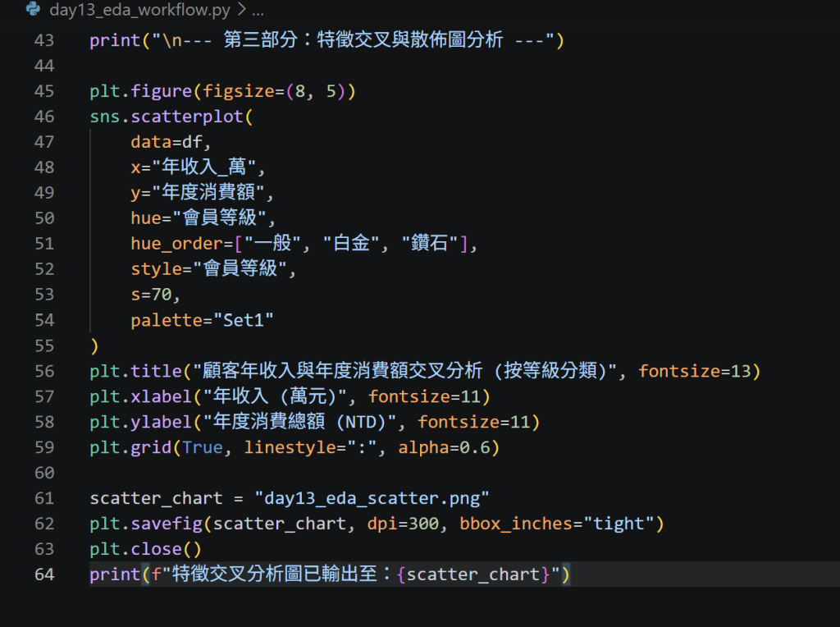Place cursor on "s=70," argument
Viewport: 840px width, 627px height.
pyautogui.click(x=155, y=295)
